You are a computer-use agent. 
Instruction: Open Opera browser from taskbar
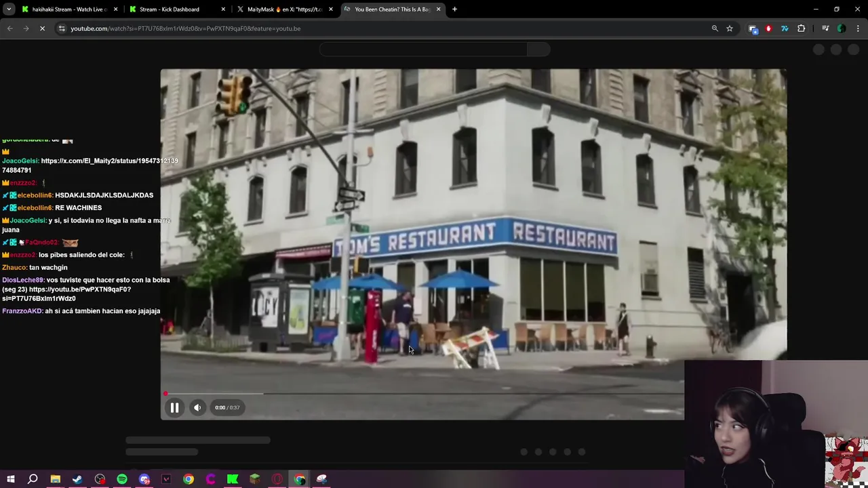(x=277, y=479)
